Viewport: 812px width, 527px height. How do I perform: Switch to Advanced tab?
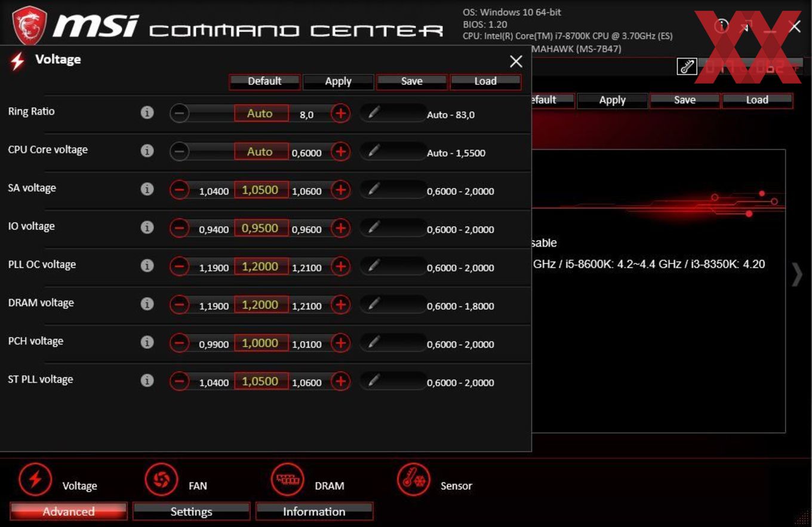pos(69,511)
